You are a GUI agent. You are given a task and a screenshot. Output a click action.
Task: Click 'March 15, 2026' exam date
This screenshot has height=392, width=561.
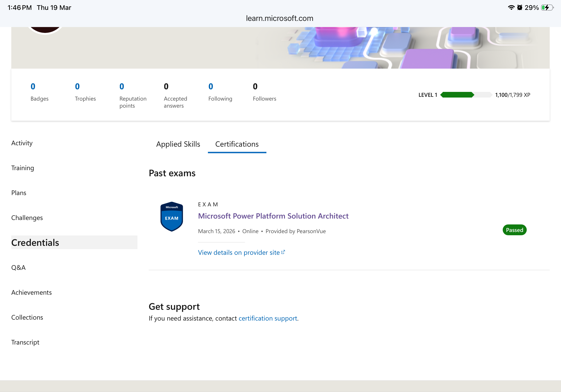tap(217, 231)
